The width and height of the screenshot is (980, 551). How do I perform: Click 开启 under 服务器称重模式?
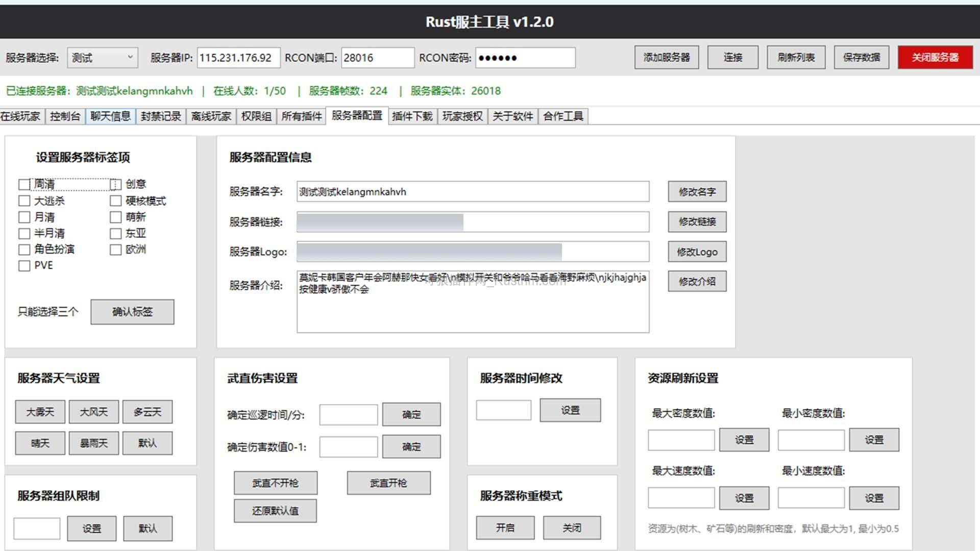(505, 528)
